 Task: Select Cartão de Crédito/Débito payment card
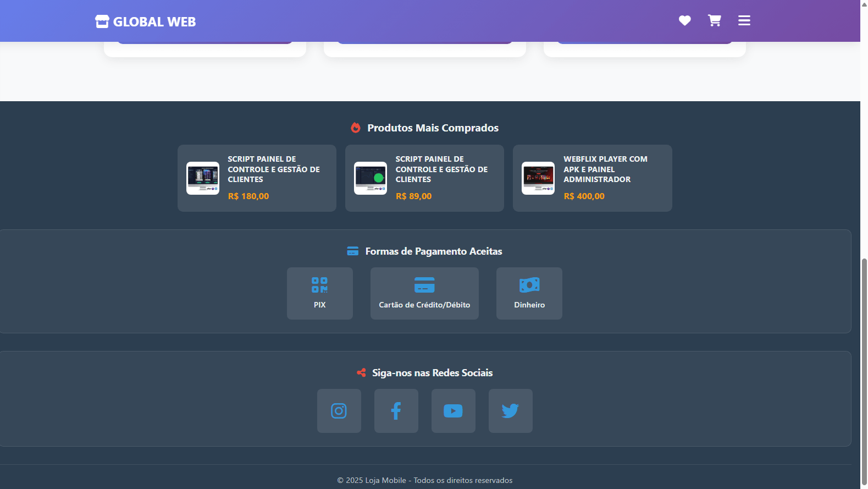(424, 293)
